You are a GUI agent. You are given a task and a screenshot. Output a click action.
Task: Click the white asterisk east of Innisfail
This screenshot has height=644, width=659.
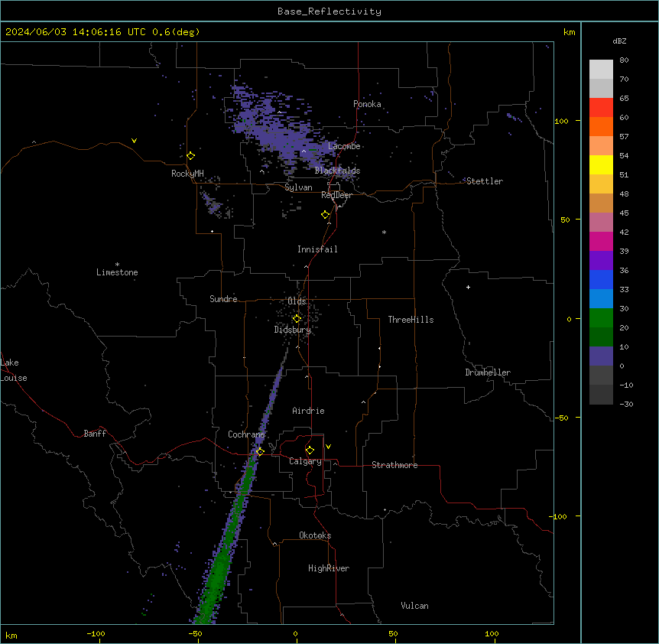pyautogui.click(x=384, y=232)
